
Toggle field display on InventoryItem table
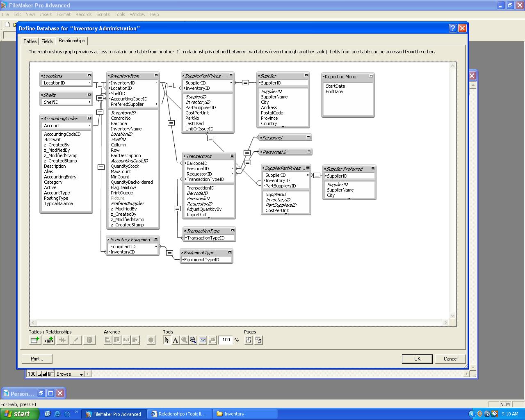pyautogui.click(x=156, y=75)
